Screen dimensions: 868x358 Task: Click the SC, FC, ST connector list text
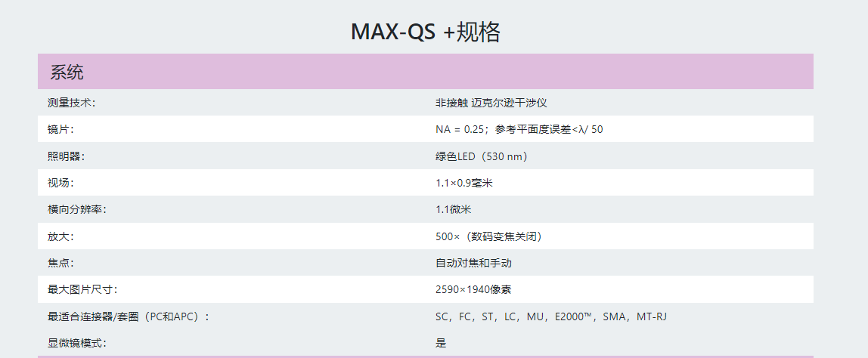click(x=555, y=317)
